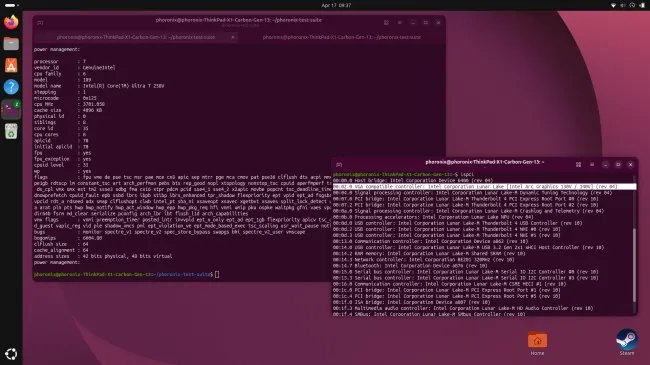Screen dimensions: 650x365
Task: Click the rear terminal title bar text
Action: pos(239,20)
